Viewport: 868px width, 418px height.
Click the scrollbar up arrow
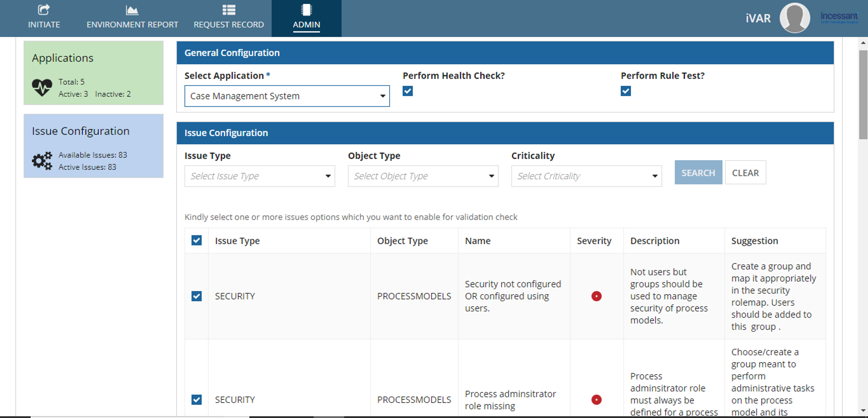pyautogui.click(x=863, y=43)
